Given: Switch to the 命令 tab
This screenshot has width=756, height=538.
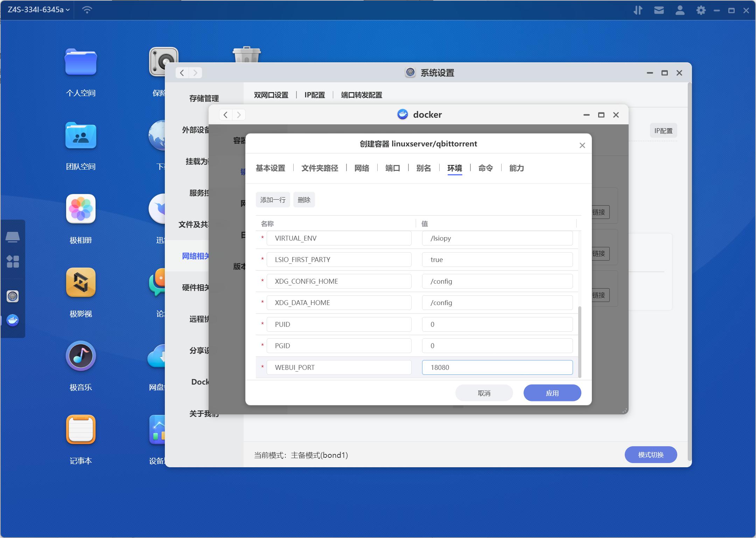Looking at the screenshot, I should (x=485, y=168).
